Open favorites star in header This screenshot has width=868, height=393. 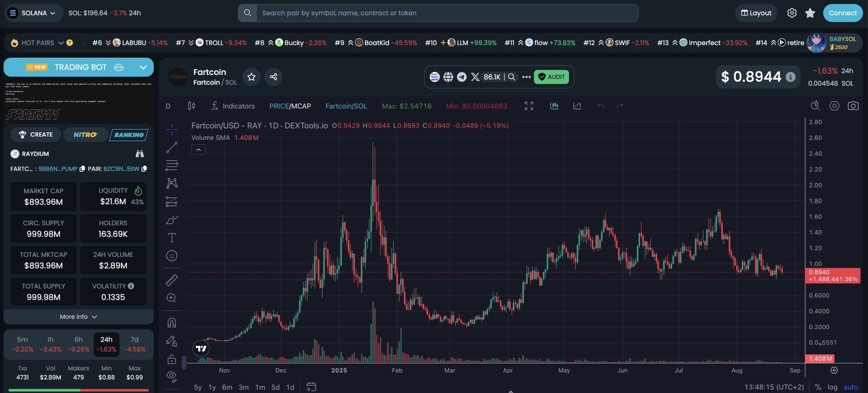[810, 13]
